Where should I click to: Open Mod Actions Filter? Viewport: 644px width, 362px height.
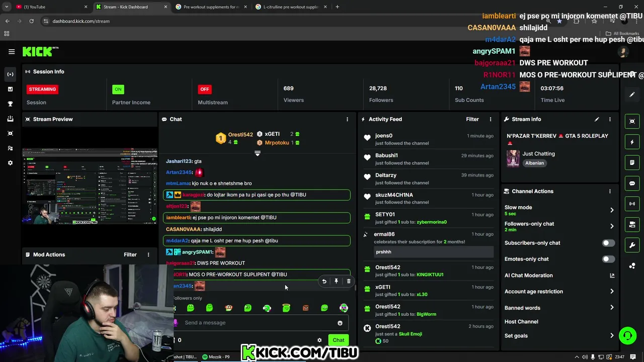(x=130, y=254)
